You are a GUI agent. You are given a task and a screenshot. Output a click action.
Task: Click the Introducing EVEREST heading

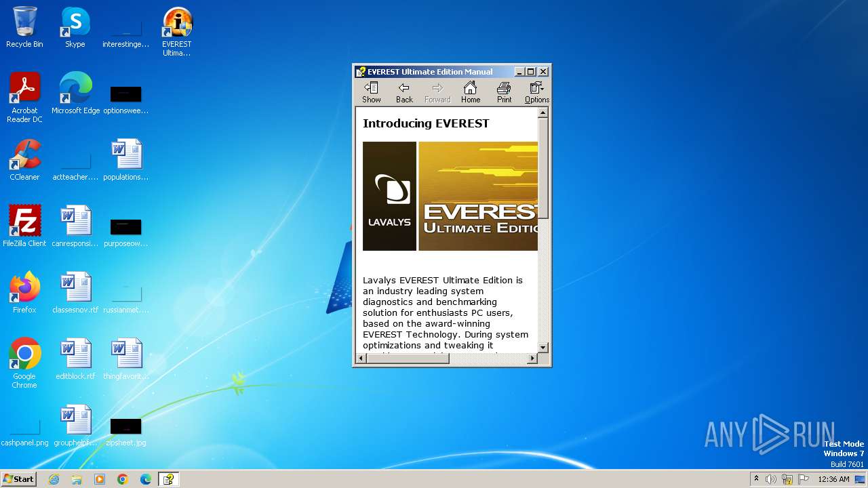426,123
